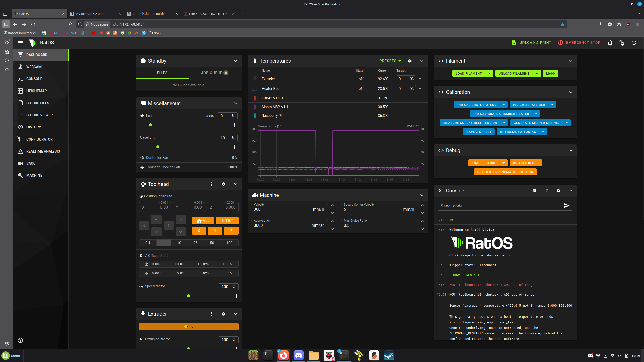
Task: Select the T0 extruder tool button
Action: (189, 326)
